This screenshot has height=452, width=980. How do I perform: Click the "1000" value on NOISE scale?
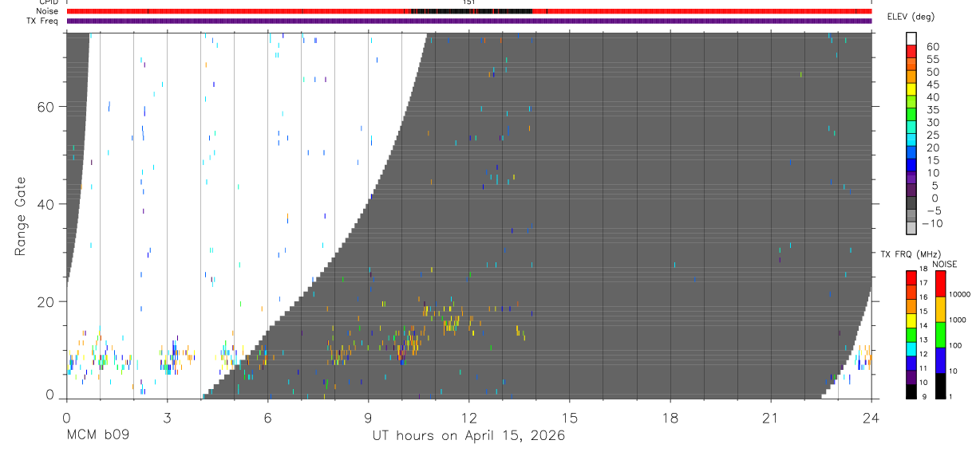pos(958,320)
